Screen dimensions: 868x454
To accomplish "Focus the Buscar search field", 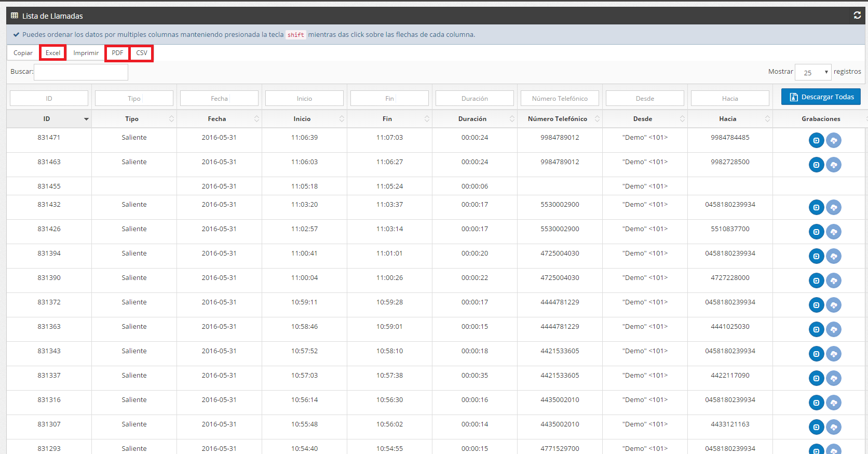I will [x=81, y=72].
